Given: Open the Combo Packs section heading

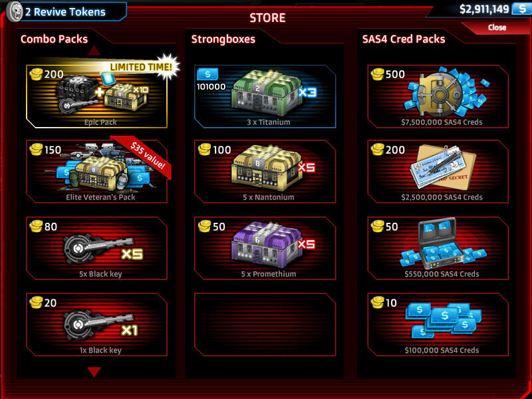Looking at the screenshot, I should [x=55, y=39].
